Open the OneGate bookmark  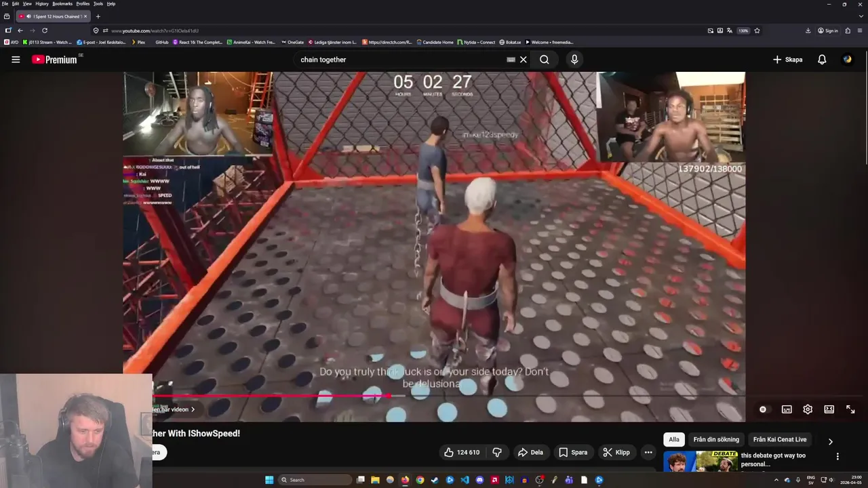[x=292, y=42]
